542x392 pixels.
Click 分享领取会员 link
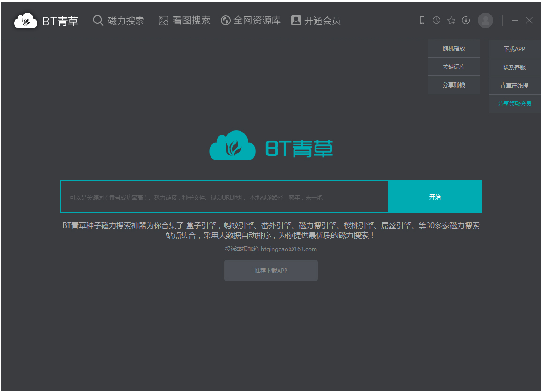pos(514,104)
